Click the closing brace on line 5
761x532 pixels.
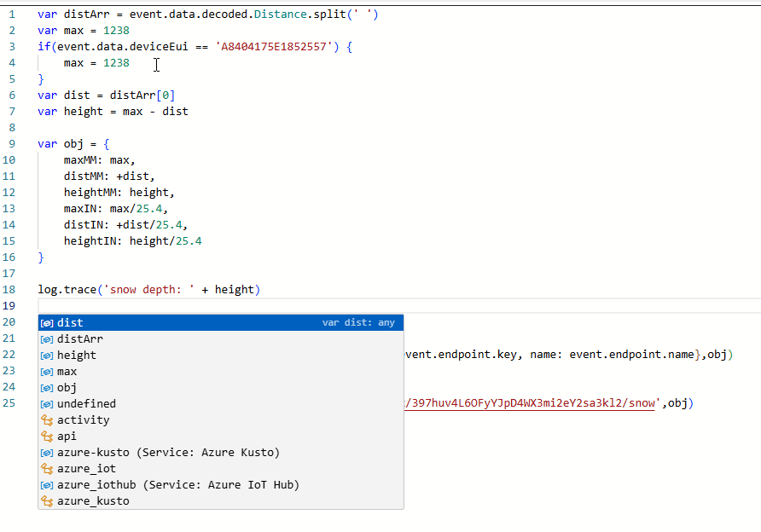coord(41,79)
